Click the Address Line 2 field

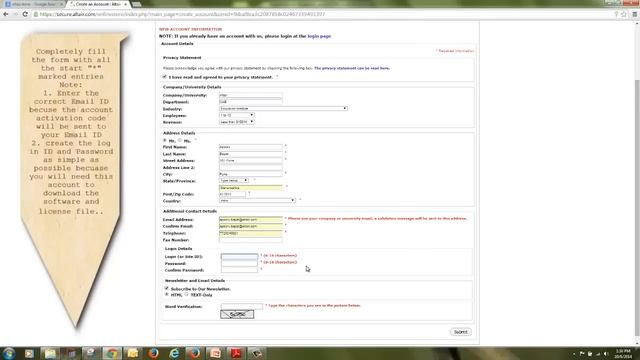coord(251,167)
